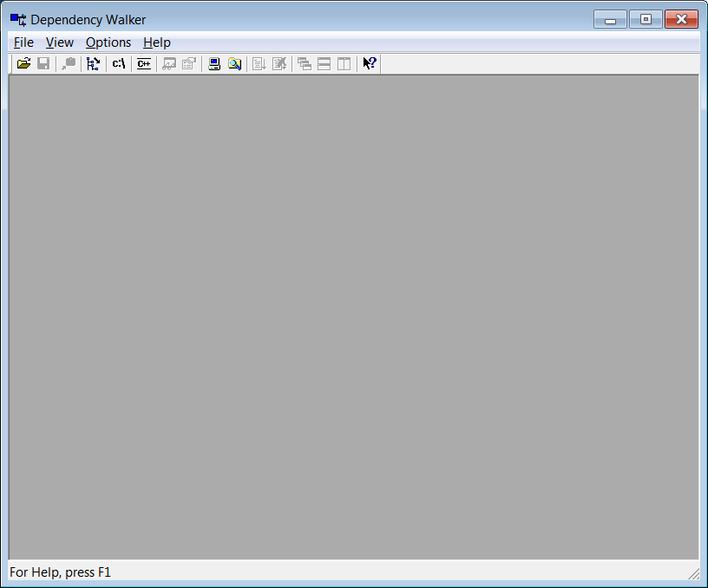Click the Start Profiling toolbar icon
The image size is (708, 588).
click(x=259, y=63)
